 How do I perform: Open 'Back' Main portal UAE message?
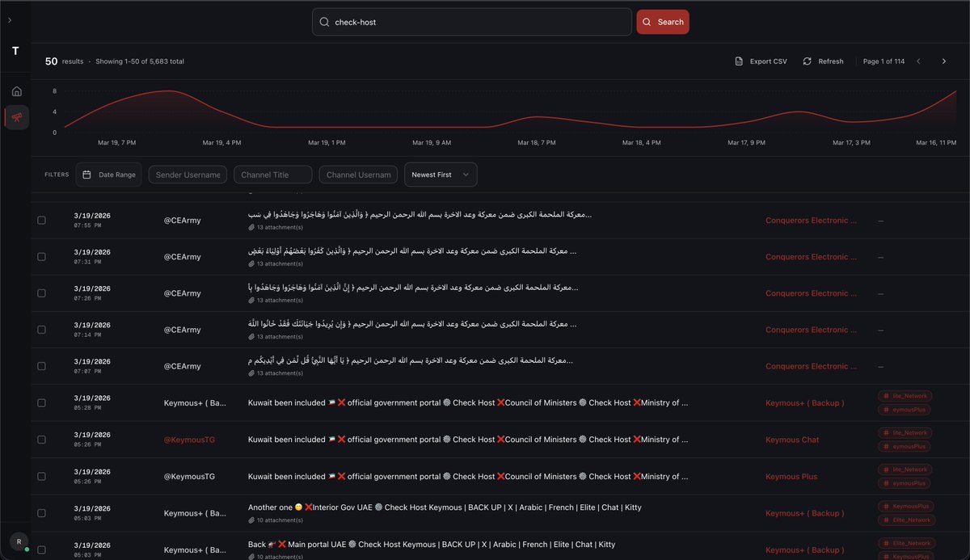431,545
